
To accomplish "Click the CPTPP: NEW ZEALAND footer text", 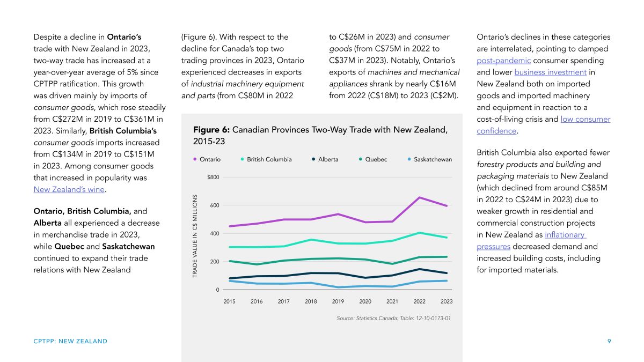I will click(70, 341).
